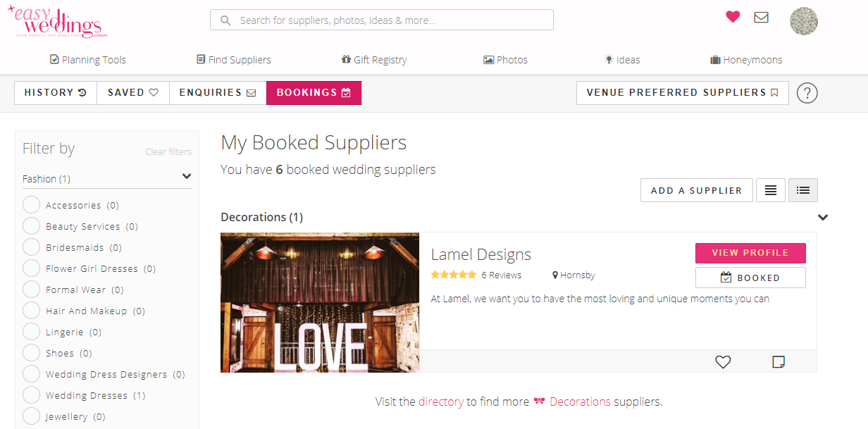Open favourites via the pink heart icon
868x429 pixels.
click(x=733, y=16)
